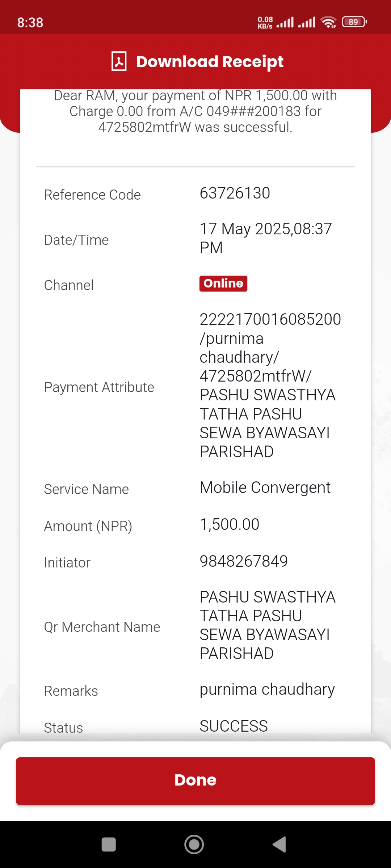Tap the Online channel badge
Viewport: 391px width, 868px height.
223,284
